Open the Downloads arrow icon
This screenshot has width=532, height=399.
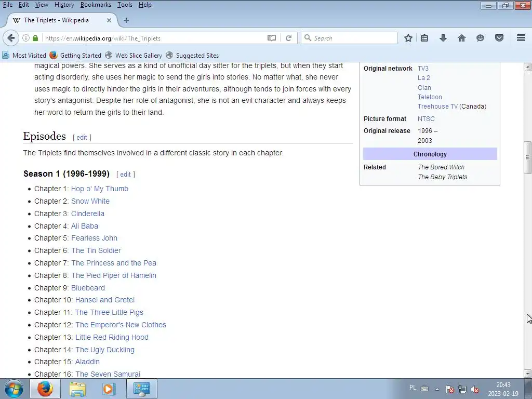pos(443,38)
